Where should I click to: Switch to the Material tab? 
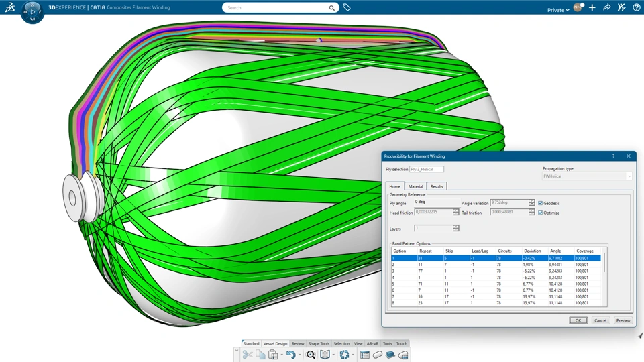(415, 186)
